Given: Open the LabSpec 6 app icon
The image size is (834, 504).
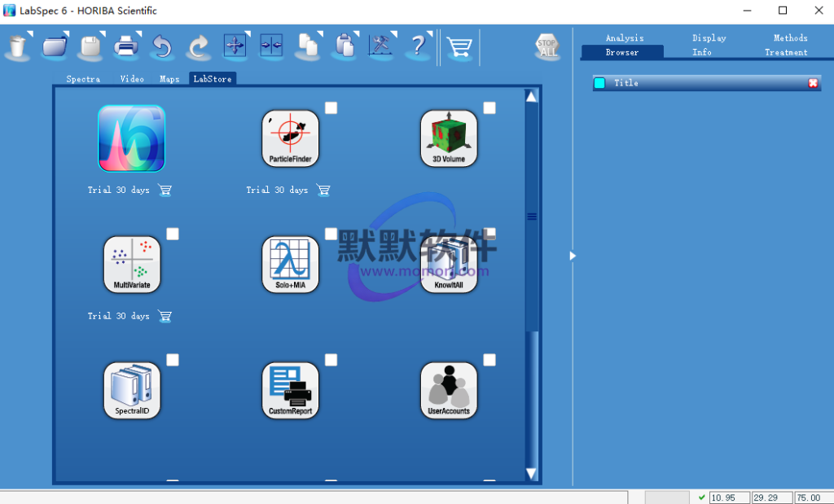Looking at the screenshot, I should click(x=131, y=138).
